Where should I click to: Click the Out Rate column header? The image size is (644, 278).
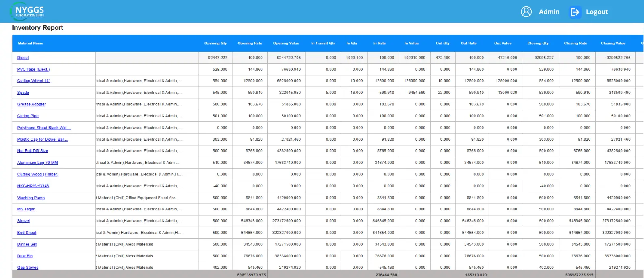click(x=469, y=43)
